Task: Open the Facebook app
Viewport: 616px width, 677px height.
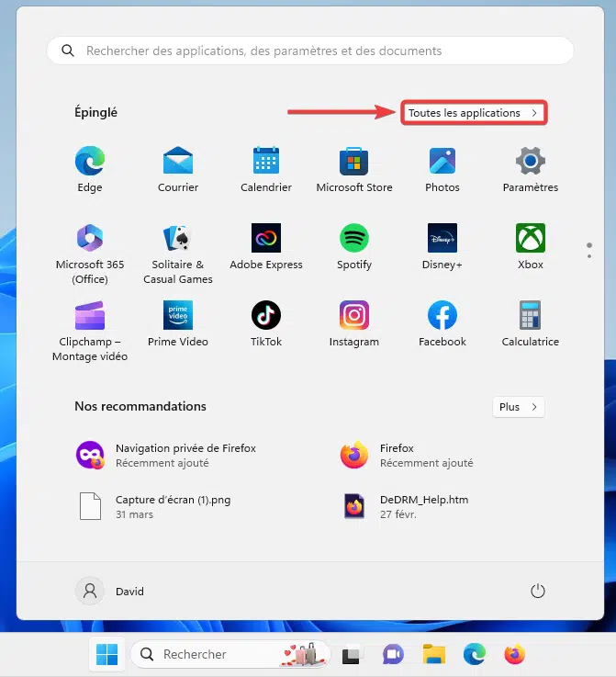Action: pos(442,324)
